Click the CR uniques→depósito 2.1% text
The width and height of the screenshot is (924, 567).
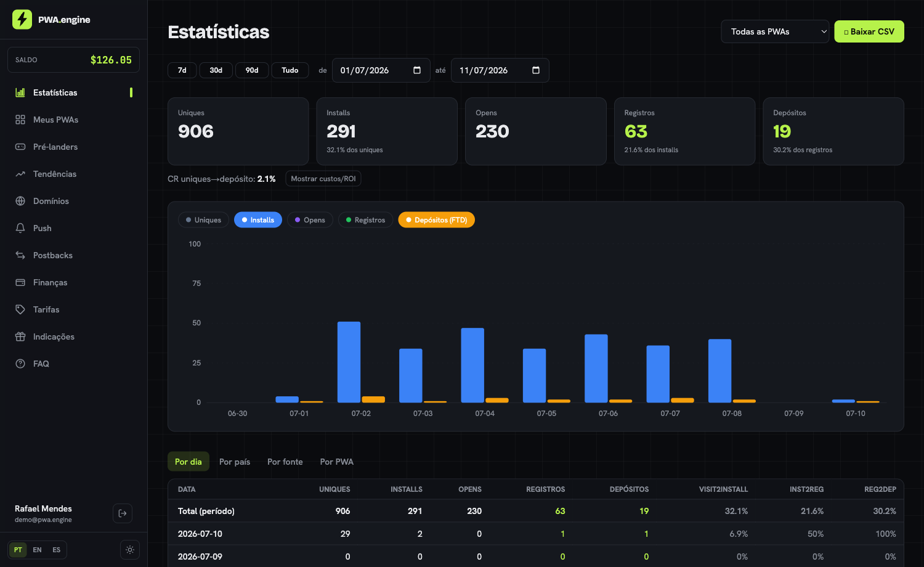point(222,179)
